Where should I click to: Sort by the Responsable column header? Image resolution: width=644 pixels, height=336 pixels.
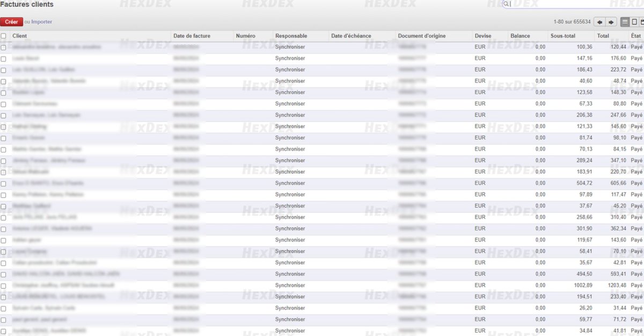click(x=291, y=36)
